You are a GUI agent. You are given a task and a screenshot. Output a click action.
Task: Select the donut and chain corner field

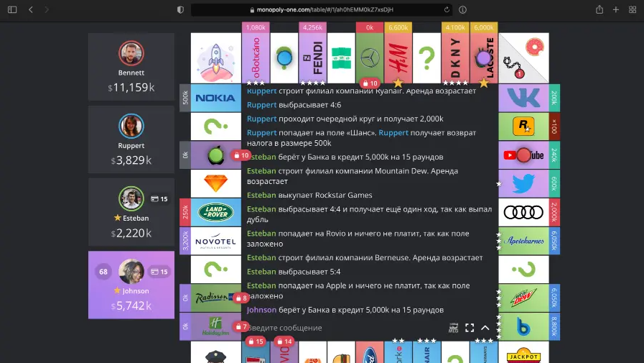click(x=523, y=58)
